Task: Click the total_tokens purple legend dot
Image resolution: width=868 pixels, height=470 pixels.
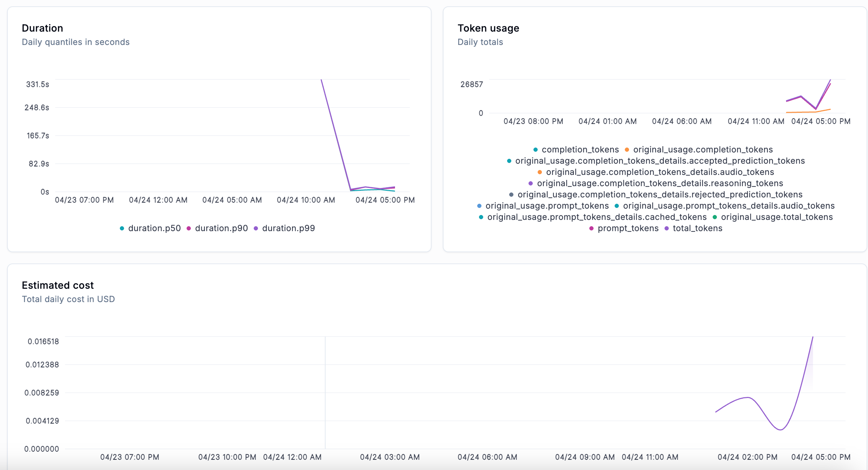Action: [666, 228]
